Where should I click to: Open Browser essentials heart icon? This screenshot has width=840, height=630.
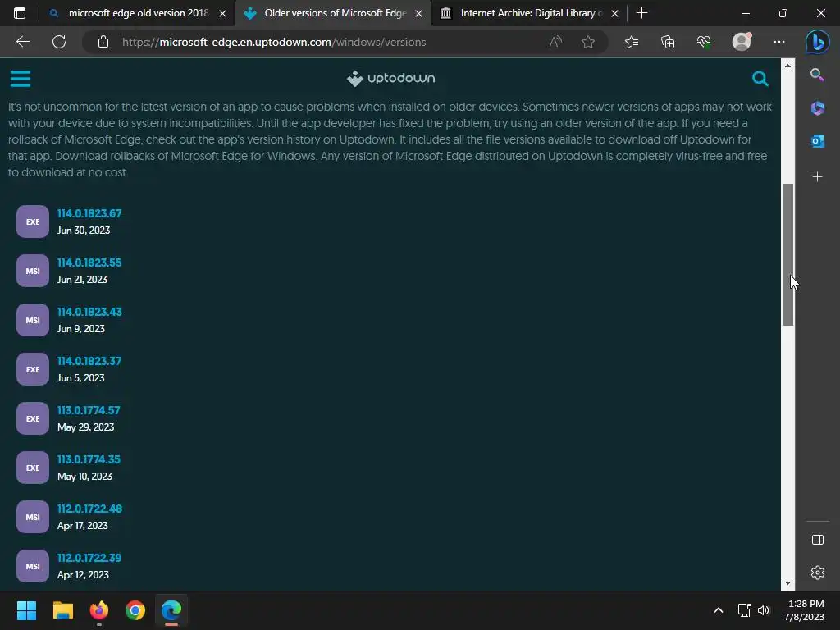[x=703, y=42]
